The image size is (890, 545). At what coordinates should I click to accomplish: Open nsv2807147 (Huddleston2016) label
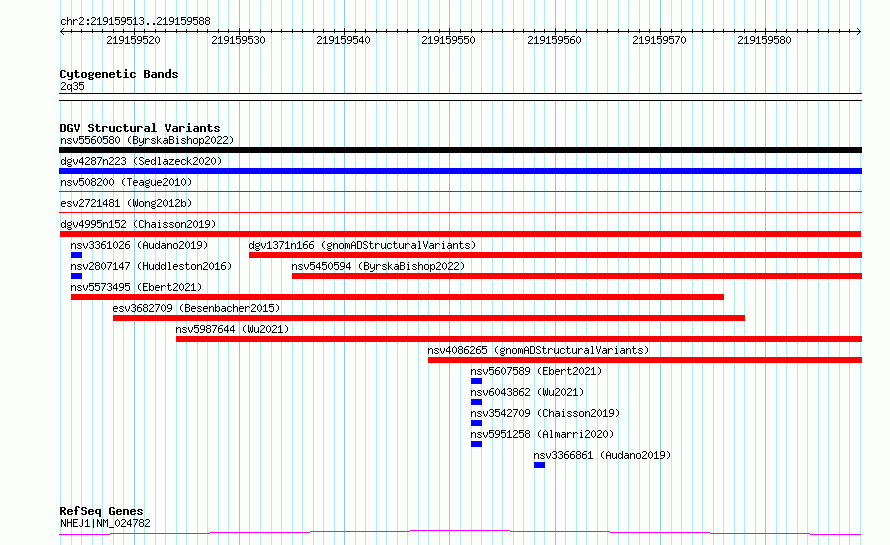tap(152, 266)
